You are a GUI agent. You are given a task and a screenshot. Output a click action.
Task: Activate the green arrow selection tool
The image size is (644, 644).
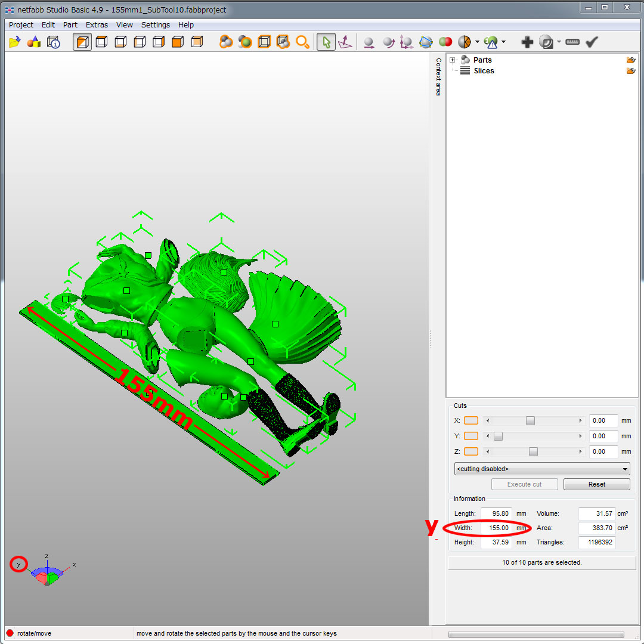click(x=326, y=42)
